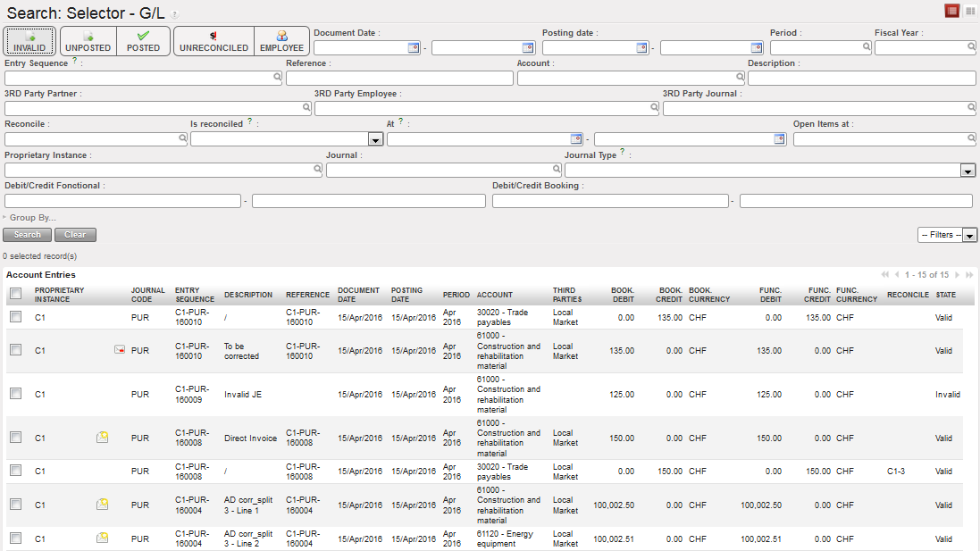Switch to the red list view icon
Viewport: 980px width, 551px height.
coord(952,11)
